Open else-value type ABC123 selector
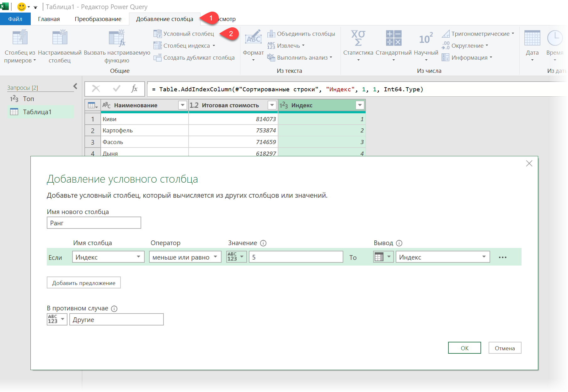 [57, 319]
